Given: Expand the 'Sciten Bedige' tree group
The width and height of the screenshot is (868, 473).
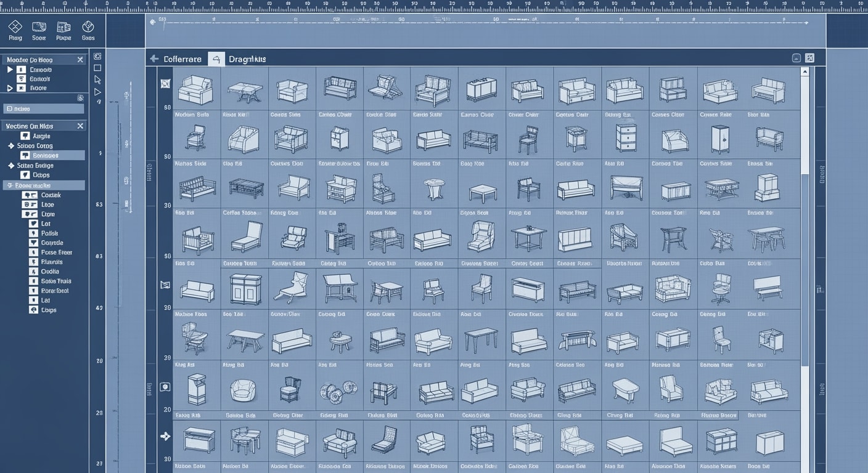Looking at the screenshot, I should pos(10,166).
